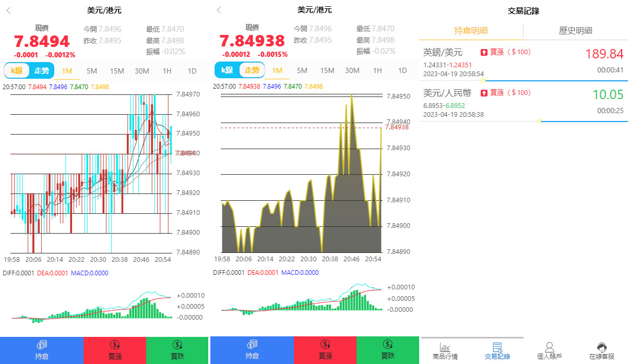Select 1D timeframe in middle chart
Screen dimensions: 630x364
(402, 71)
